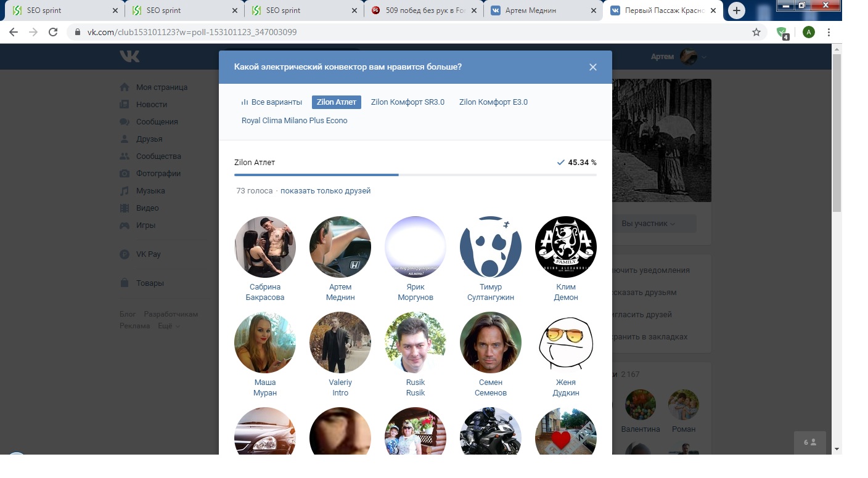The image size is (868, 478).
Task: Click Тимур Султангужин default avatar
Action: tap(491, 247)
